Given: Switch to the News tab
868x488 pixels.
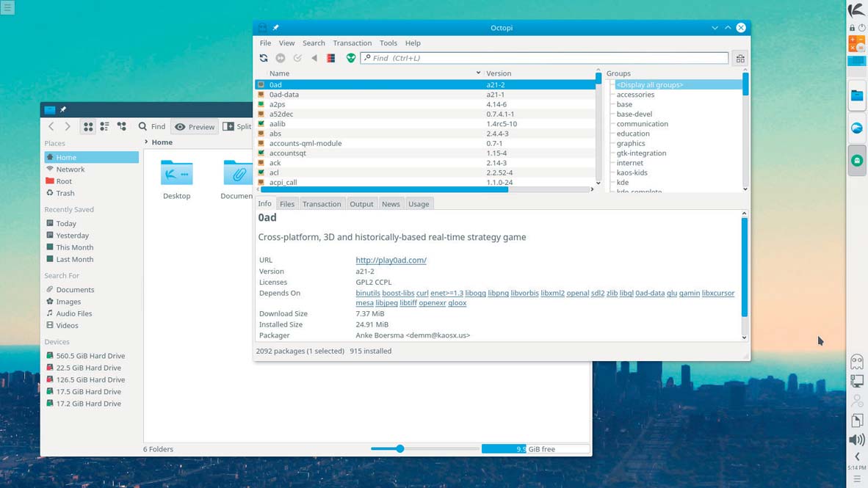Looking at the screenshot, I should tap(391, 204).
